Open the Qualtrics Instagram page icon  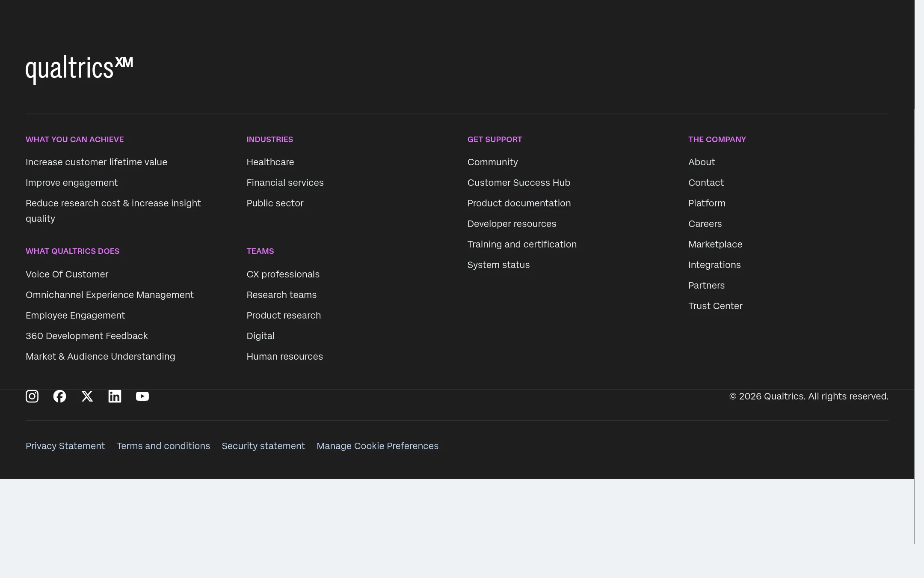coord(32,396)
